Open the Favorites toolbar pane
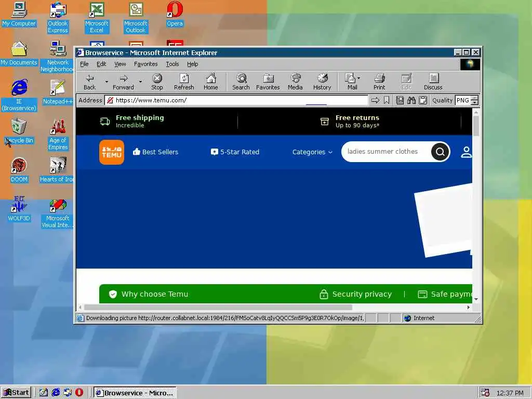Viewport: 532px width, 399px height. tap(268, 82)
